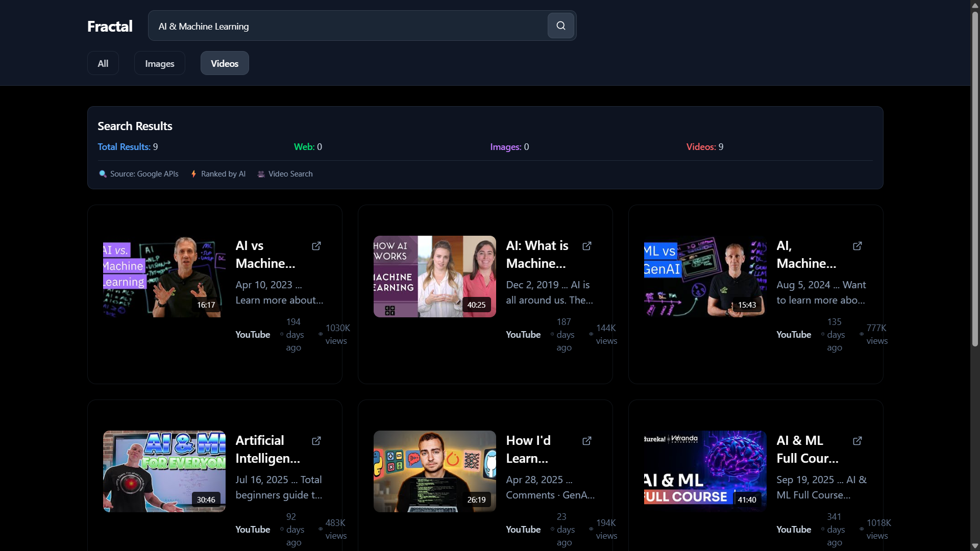Open external link icon for 'AI, Machine...' video
980x551 pixels.
click(x=857, y=246)
